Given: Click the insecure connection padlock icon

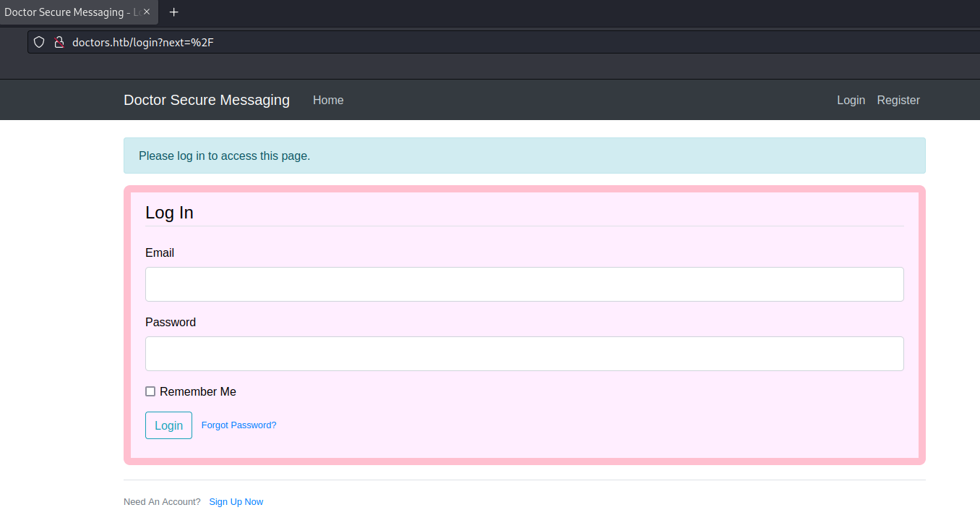Looking at the screenshot, I should tap(59, 42).
